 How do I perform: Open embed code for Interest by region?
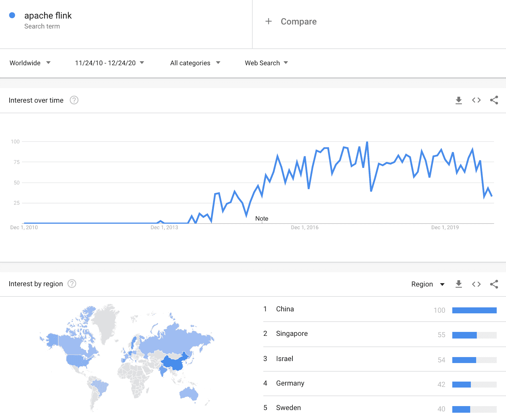[476, 284]
